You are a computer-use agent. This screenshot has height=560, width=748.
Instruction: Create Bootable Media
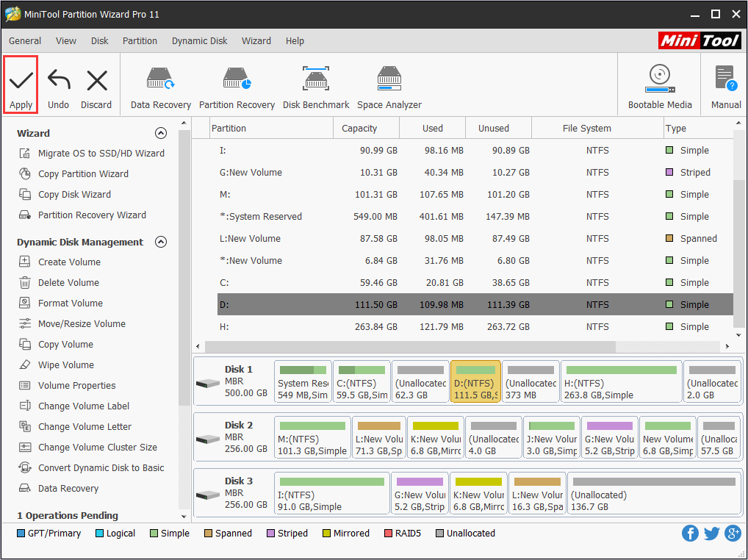[659, 84]
